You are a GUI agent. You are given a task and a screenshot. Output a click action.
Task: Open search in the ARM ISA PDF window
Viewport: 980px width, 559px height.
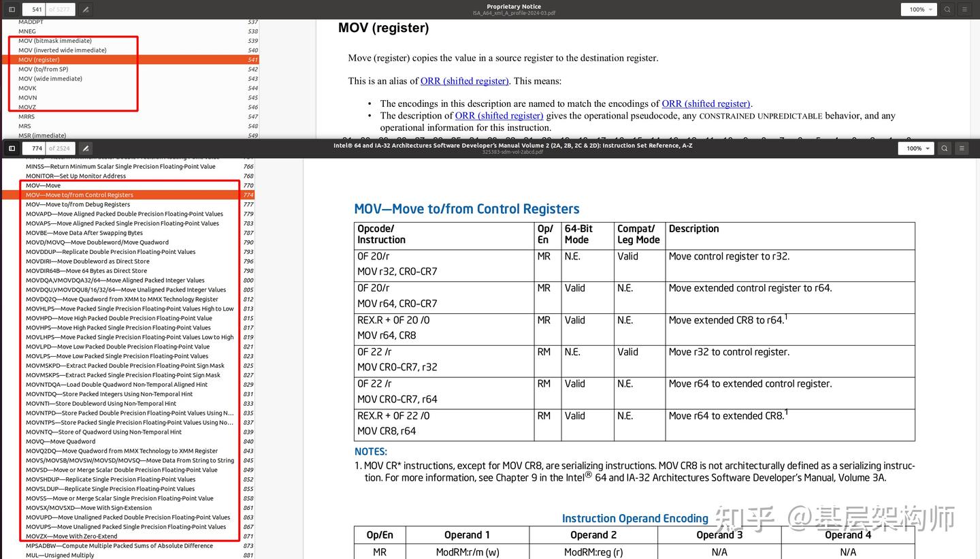pyautogui.click(x=947, y=10)
